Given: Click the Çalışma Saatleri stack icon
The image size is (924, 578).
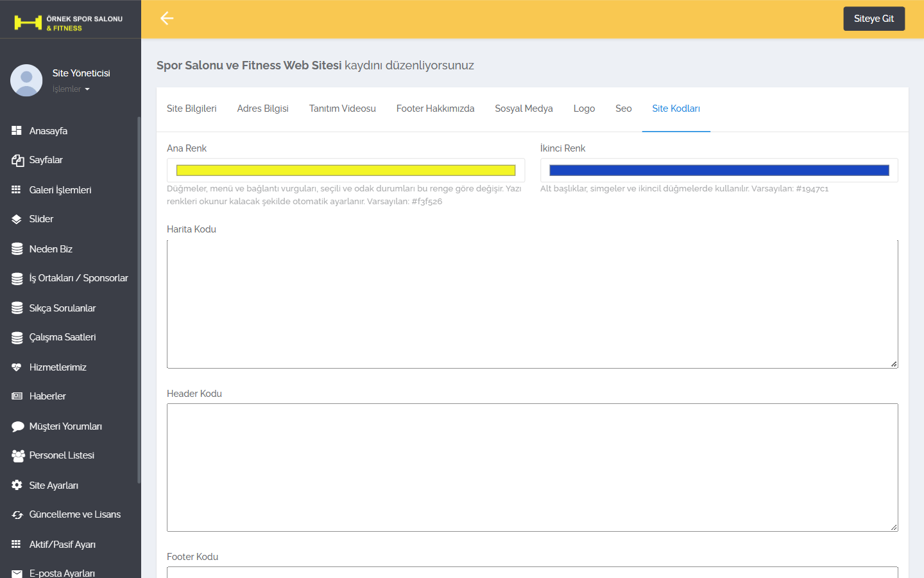Looking at the screenshot, I should [x=17, y=337].
